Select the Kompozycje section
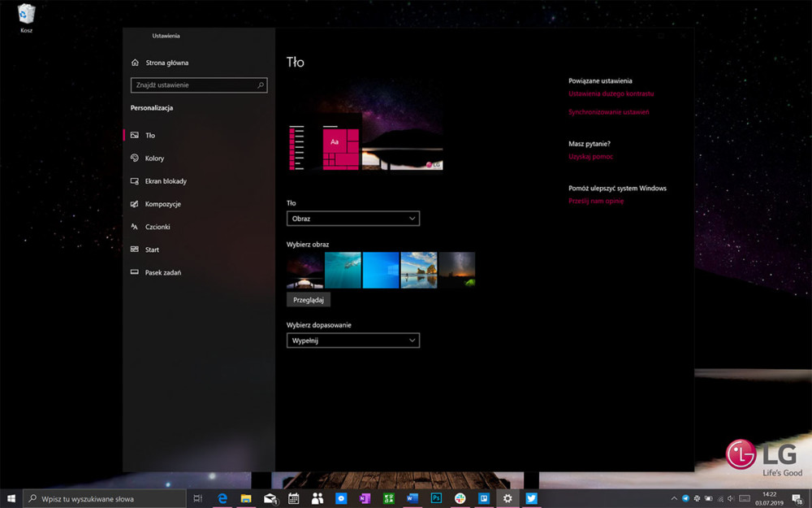 click(x=160, y=203)
